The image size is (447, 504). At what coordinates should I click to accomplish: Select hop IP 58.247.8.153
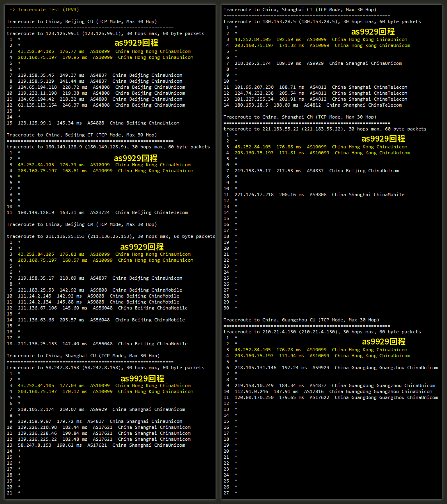(35, 445)
